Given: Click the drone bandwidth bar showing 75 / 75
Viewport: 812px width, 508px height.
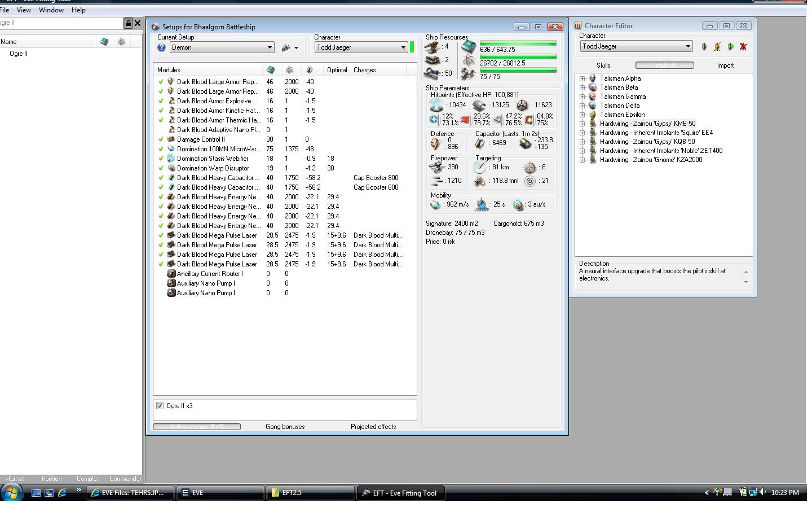Looking at the screenshot, I should point(518,71).
